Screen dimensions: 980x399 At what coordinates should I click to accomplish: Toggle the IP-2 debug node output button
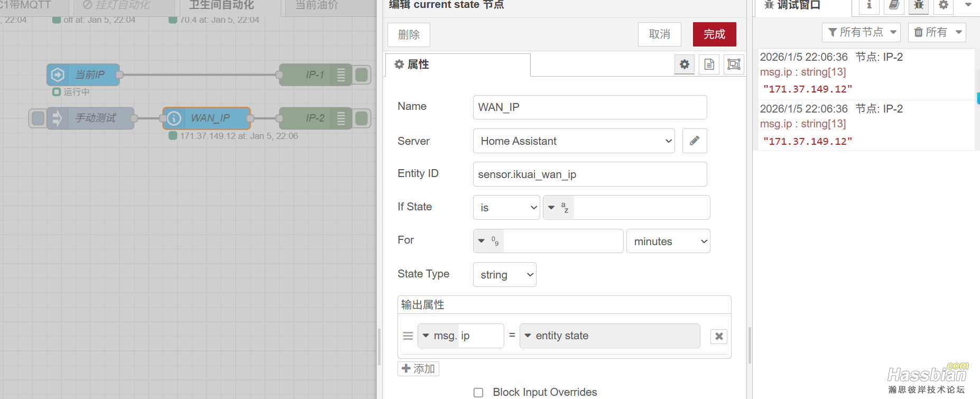[362, 118]
